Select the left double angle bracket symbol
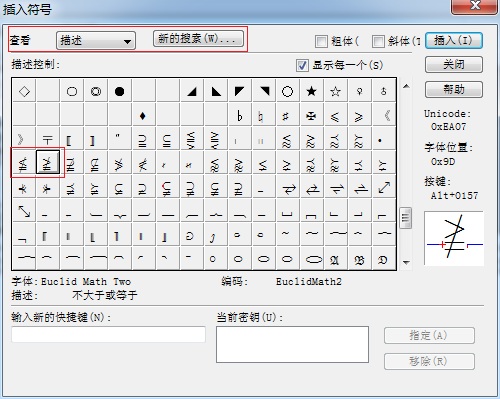 [387, 116]
